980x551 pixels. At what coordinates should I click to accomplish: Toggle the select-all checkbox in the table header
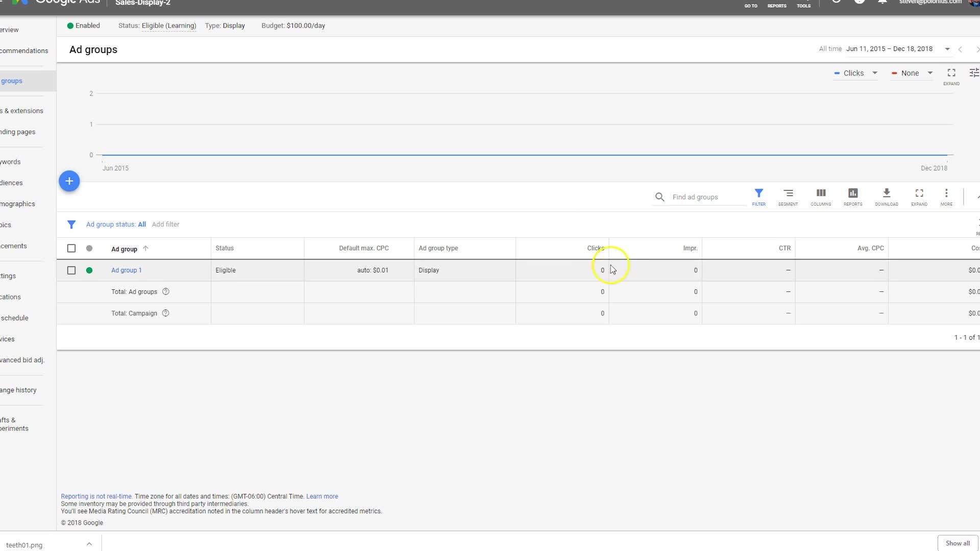71,248
